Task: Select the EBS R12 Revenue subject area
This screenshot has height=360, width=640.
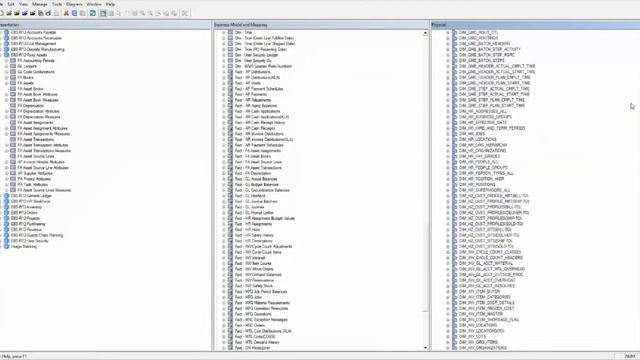Action: pos(26,230)
